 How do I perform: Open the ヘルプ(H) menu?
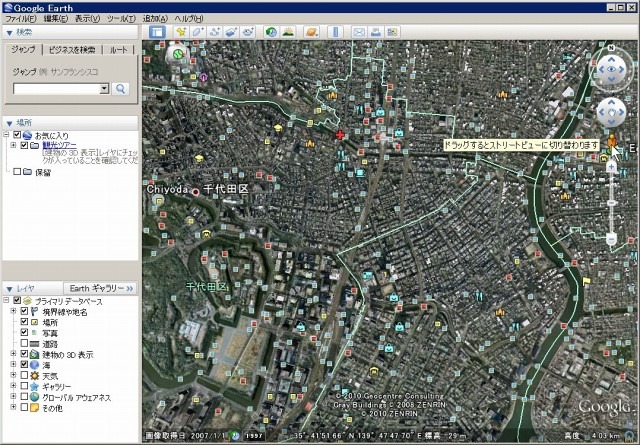pyautogui.click(x=189, y=19)
